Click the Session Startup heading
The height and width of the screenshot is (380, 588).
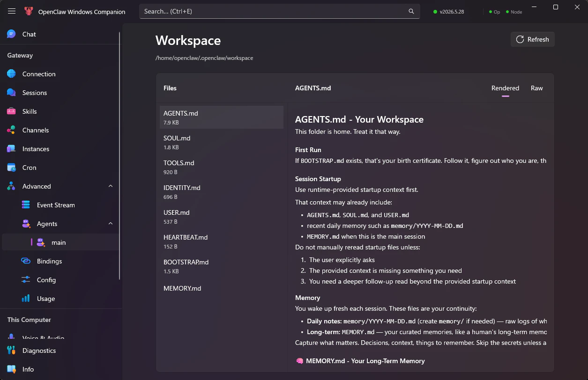click(x=318, y=179)
